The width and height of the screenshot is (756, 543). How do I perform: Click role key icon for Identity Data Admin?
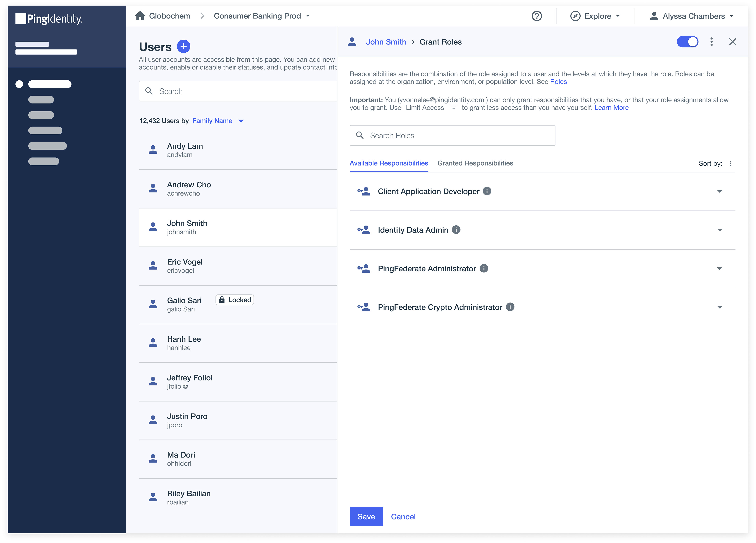coord(364,230)
